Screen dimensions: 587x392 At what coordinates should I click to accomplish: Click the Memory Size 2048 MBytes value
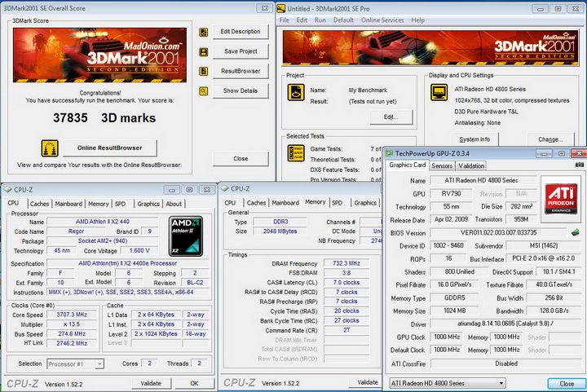[280, 231]
